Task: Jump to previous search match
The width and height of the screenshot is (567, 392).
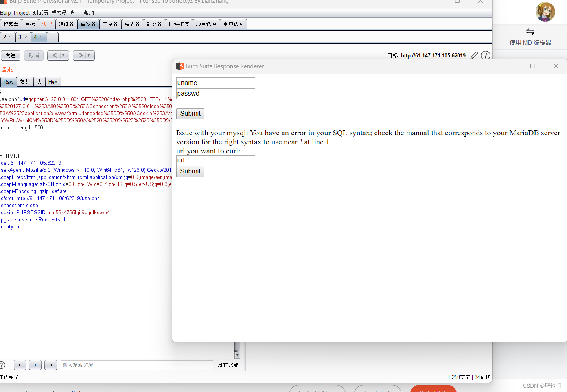Action: point(20,365)
